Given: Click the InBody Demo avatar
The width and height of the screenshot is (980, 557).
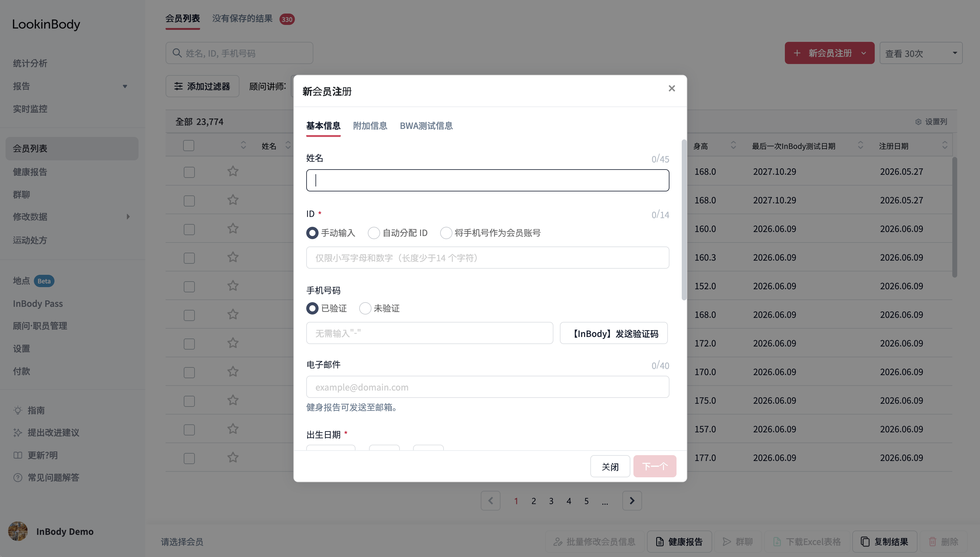Looking at the screenshot, I should tap(18, 531).
